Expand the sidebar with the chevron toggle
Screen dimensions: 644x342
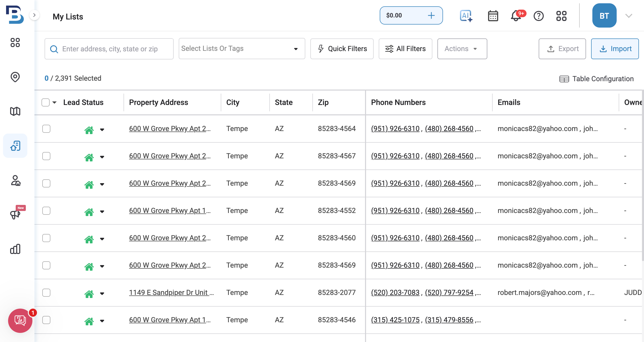tap(34, 15)
